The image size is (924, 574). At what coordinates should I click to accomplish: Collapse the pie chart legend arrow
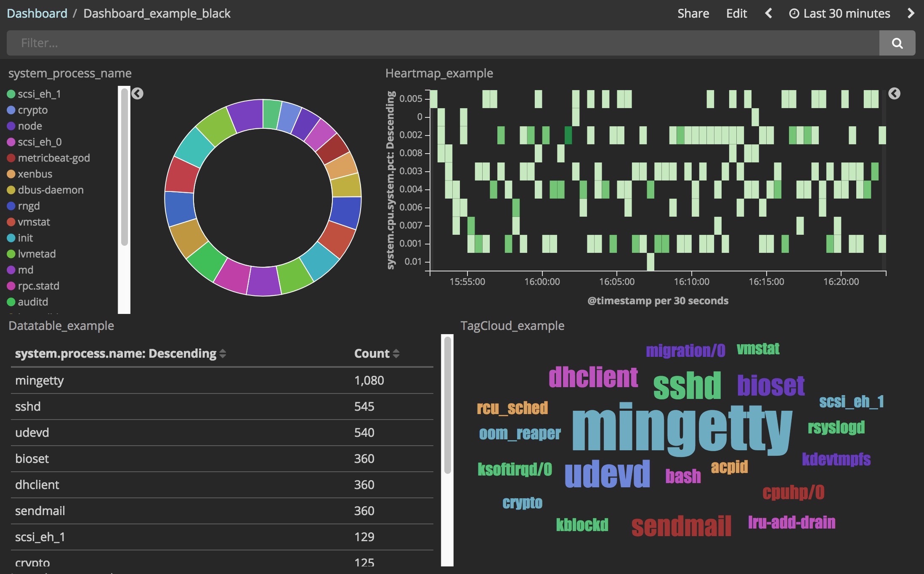(137, 93)
